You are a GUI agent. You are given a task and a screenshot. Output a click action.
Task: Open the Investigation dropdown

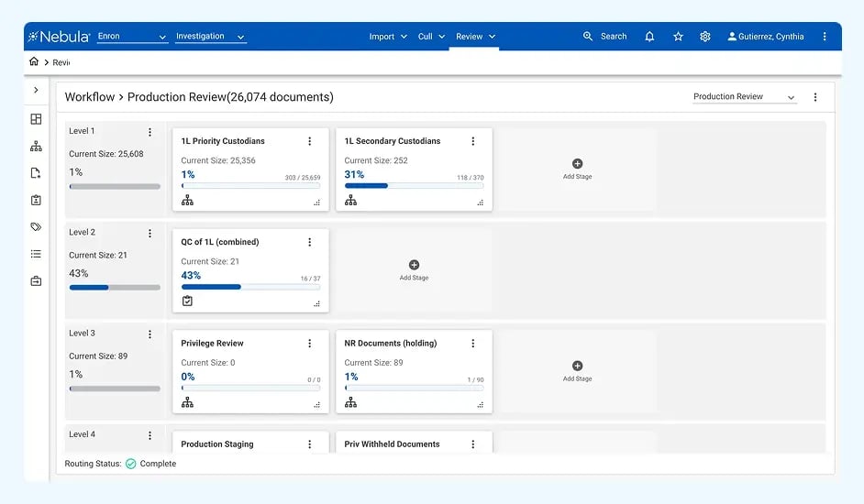[210, 37]
